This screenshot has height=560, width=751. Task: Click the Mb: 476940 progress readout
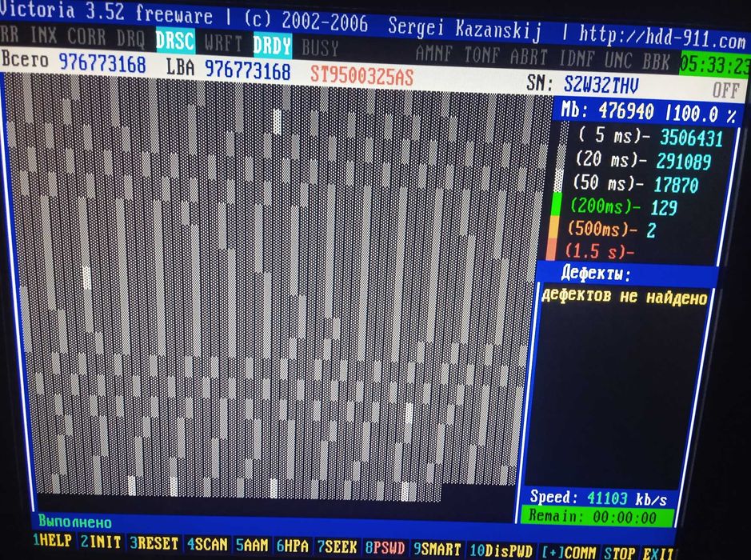tap(607, 110)
